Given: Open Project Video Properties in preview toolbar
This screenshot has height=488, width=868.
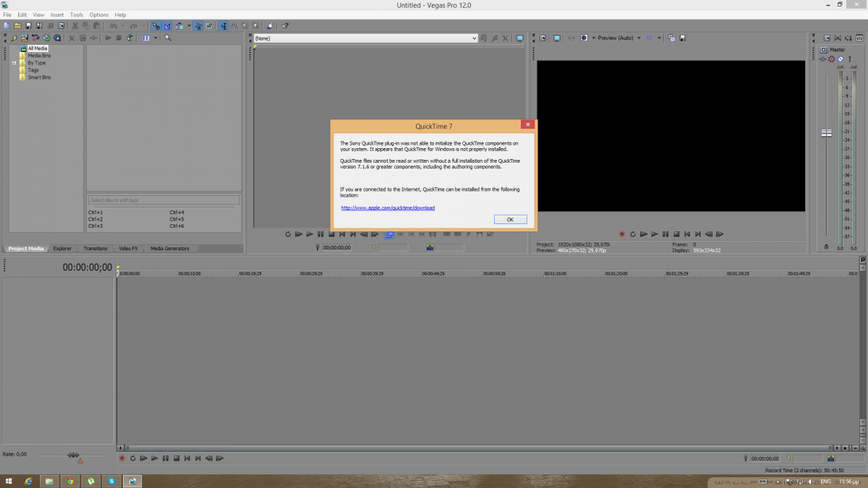Looking at the screenshot, I should coord(542,38).
